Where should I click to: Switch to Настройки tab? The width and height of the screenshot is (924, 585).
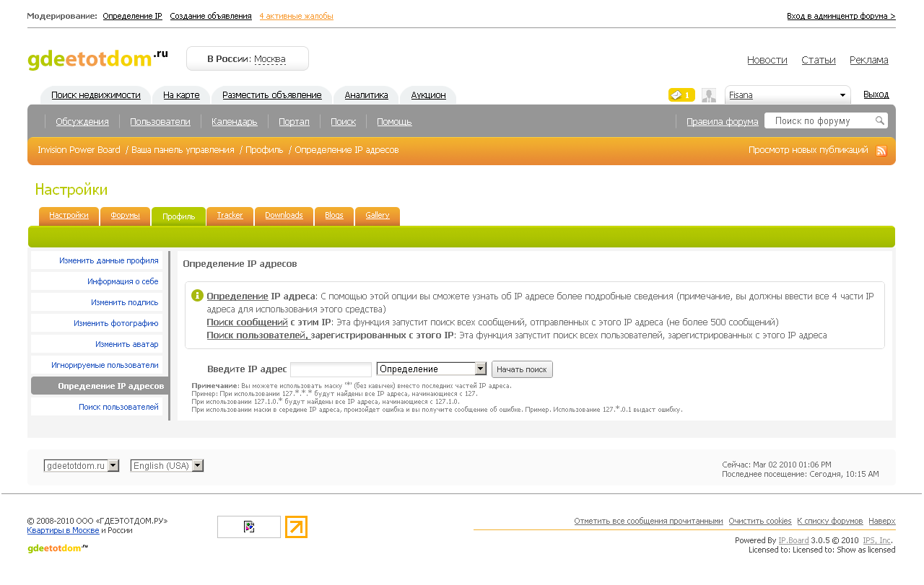click(x=69, y=216)
